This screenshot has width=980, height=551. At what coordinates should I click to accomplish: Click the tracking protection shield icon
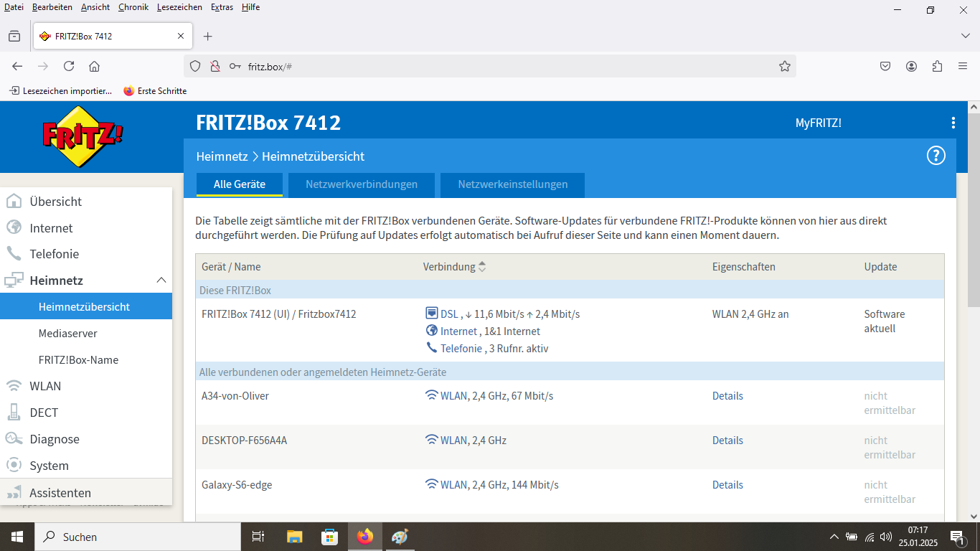pos(195,66)
